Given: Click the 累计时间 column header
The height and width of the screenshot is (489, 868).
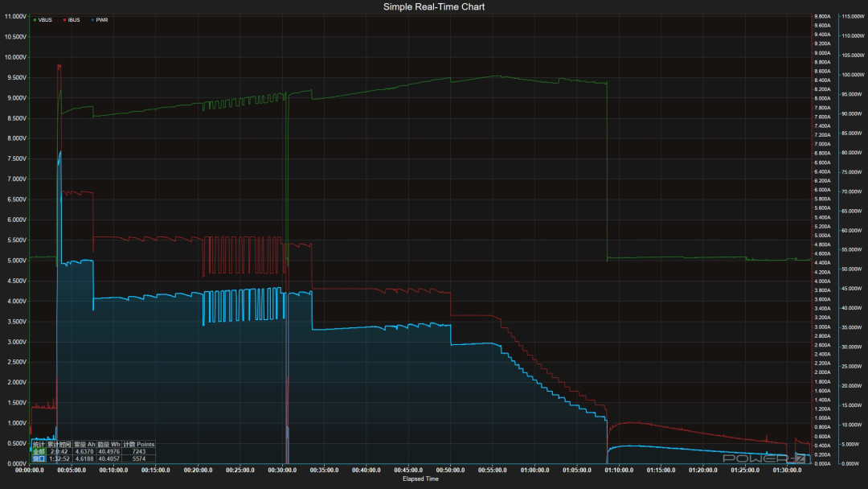Looking at the screenshot, I should coord(59,444).
